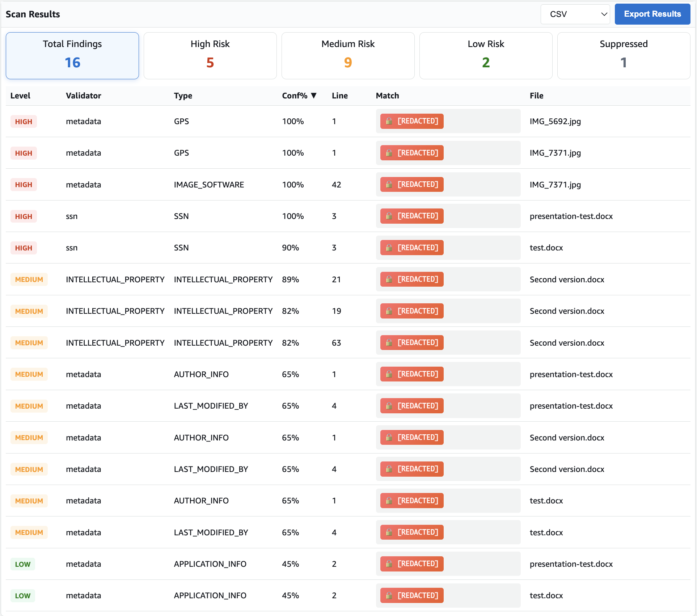Image resolution: width=697 pixels, height=616 pixels.
Task: Click LOW badge in presentation-test.docx row
Action: click(23, 564)
